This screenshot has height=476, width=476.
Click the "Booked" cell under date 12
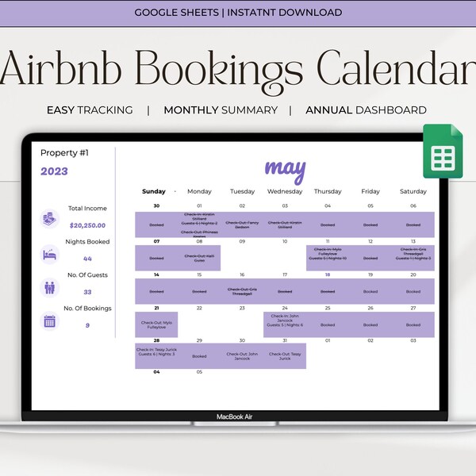click(x=370, y=258)
